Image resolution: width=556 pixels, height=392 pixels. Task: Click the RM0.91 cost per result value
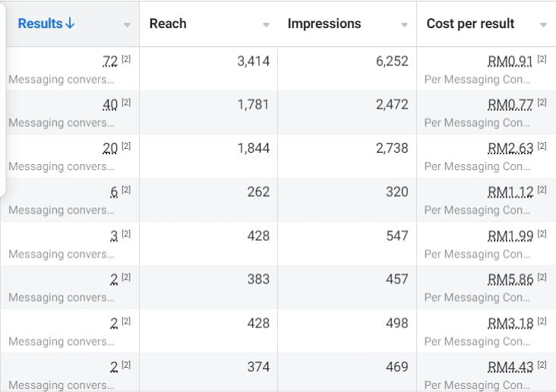[510, 61]
